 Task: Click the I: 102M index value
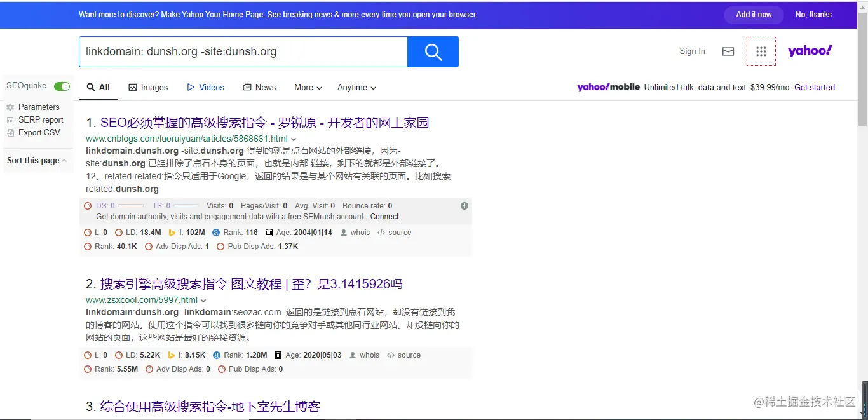point(196,233)
